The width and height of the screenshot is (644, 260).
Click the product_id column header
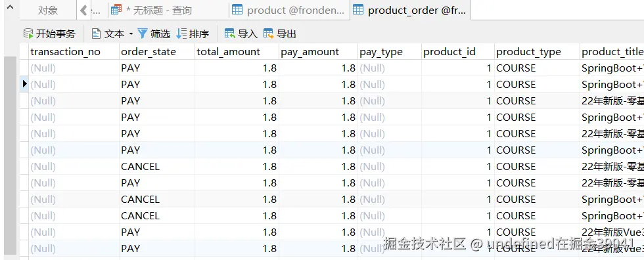pos(458,52)
